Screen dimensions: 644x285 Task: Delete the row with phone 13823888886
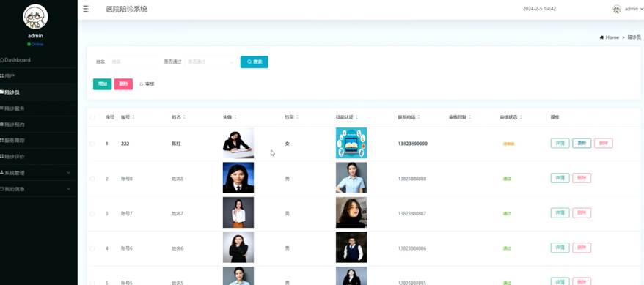coord(582,248)
